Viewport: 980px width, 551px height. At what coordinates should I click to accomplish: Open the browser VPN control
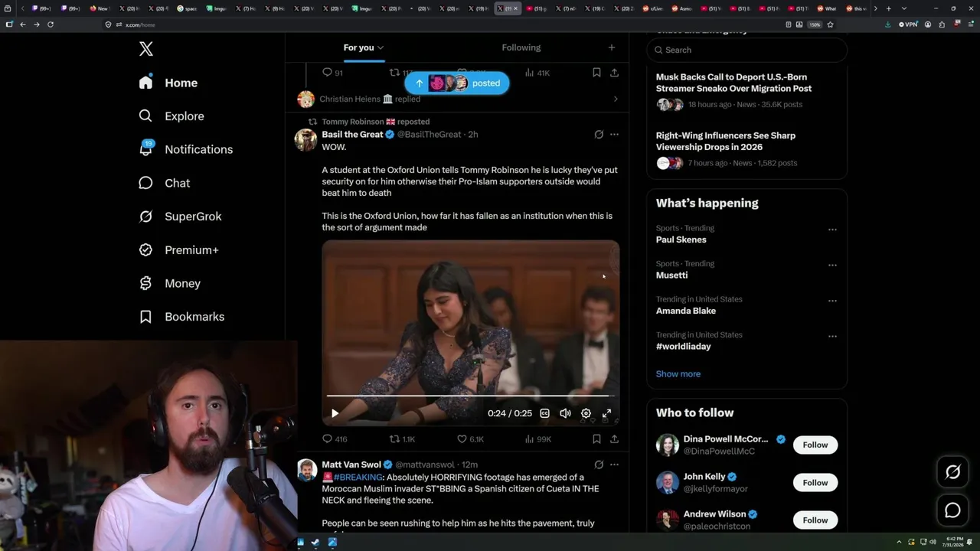click(x=907, y=24)
